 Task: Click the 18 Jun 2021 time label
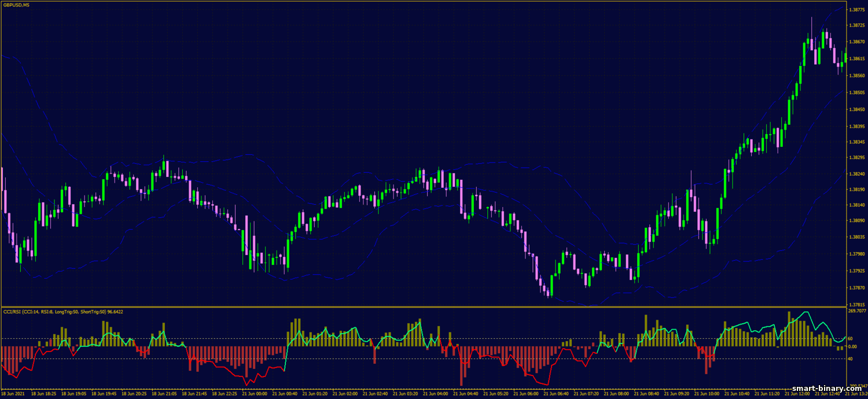click(13, 394)
